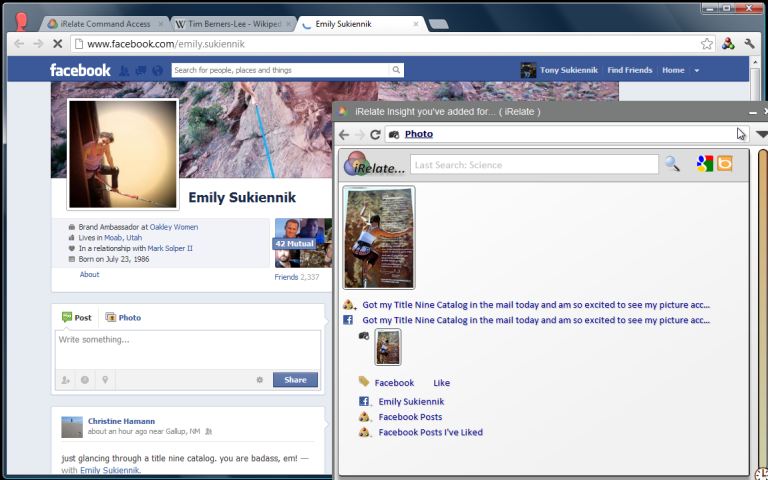Open Emily Sukiennik's profile picture
768x480 pixels.
[x=123, y=154]
